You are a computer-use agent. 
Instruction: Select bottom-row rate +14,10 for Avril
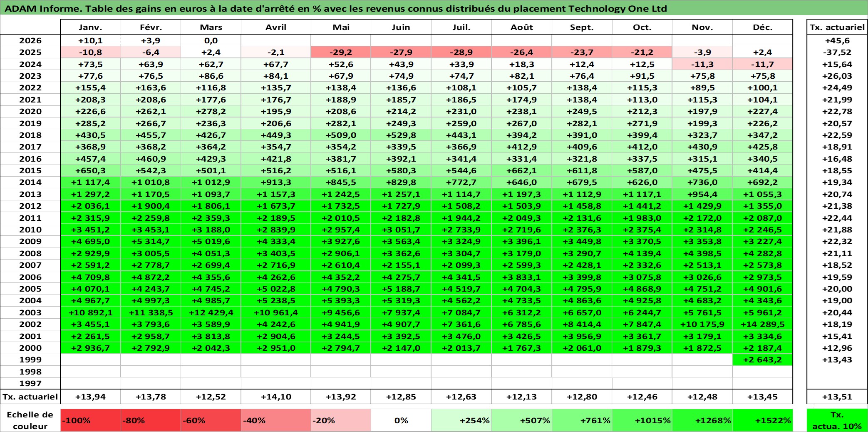[x=276, y=397]
